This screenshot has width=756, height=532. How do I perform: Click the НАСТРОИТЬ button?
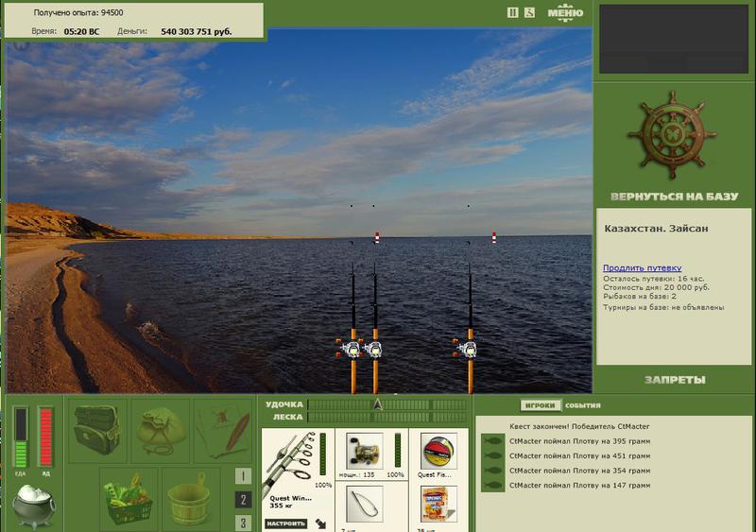pos(285,523)
